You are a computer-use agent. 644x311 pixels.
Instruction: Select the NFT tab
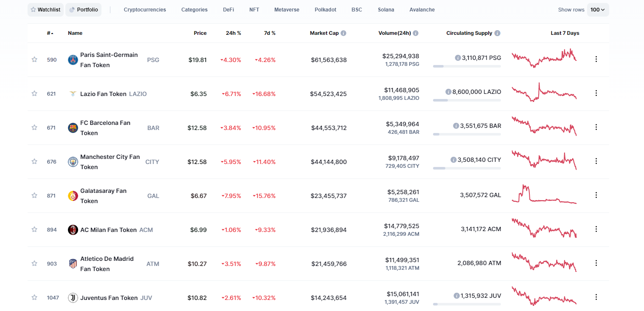click(254, 10)
